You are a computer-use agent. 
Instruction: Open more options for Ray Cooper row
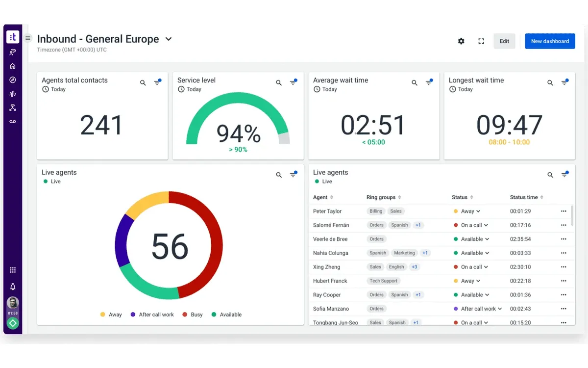click(563, 295)
